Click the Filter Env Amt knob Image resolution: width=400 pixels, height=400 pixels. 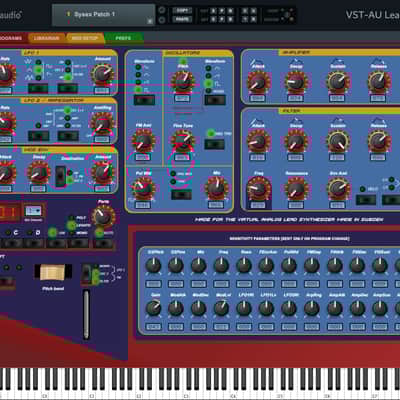(338, 189)
